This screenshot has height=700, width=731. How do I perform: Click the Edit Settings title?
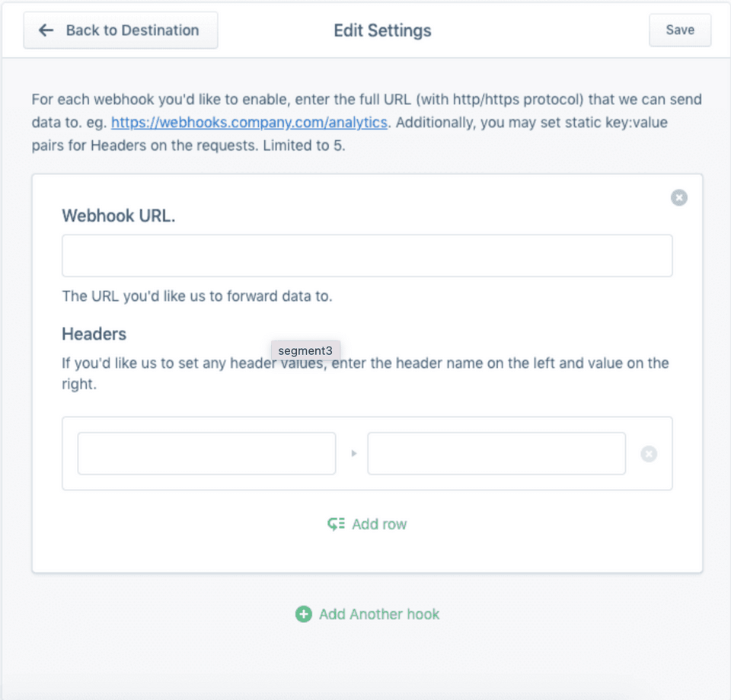pyautogui.click(x=381, y=30)
